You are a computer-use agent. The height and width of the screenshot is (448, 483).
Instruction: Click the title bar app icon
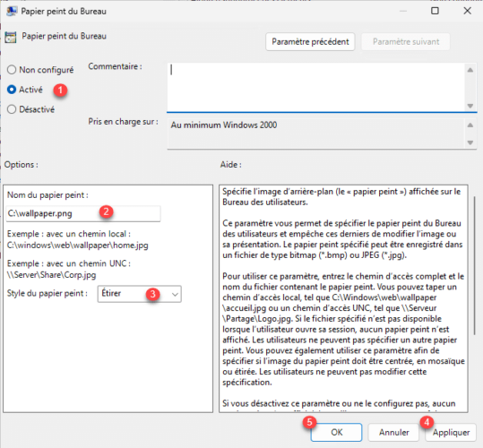click(x=12, y=11)
